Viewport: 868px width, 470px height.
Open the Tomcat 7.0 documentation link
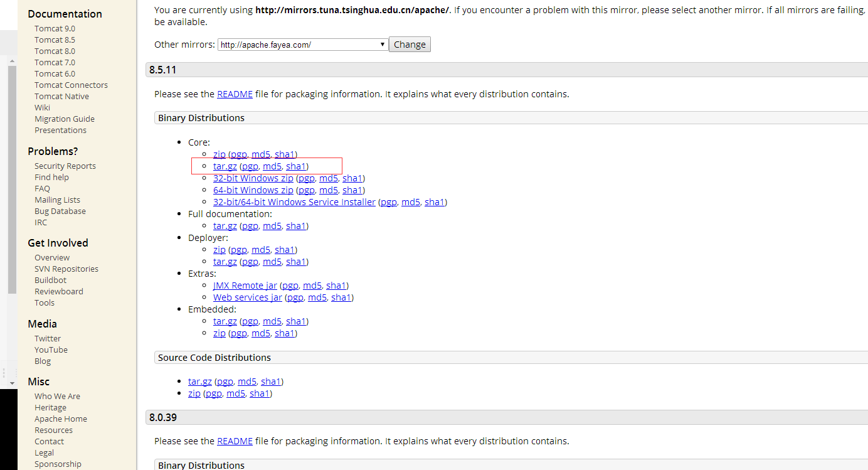pyautogui.click(x=55, y=63)
